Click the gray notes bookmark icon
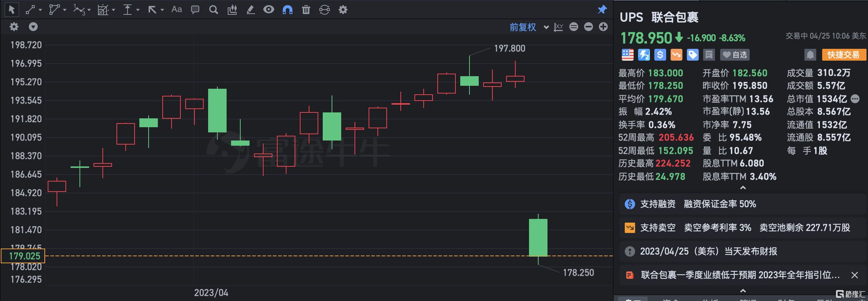 (709, 55)
